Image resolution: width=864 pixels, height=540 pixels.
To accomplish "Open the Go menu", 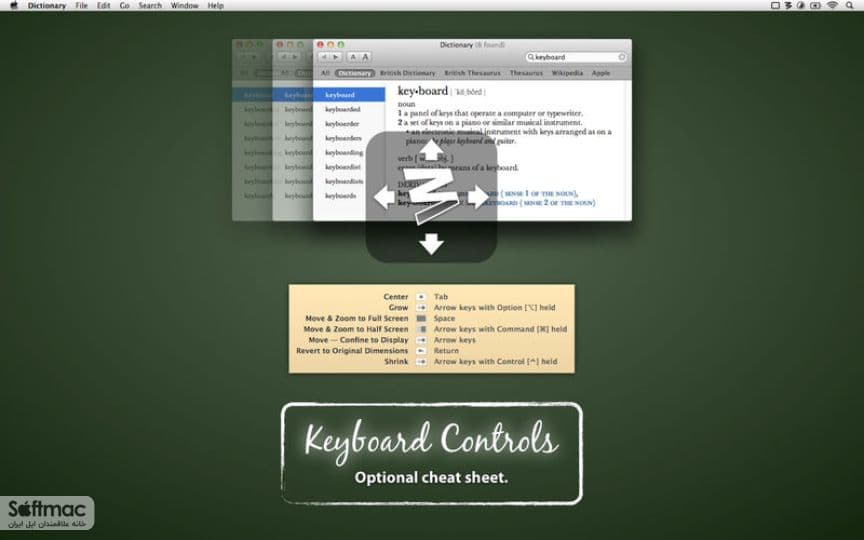I will click(125, 6).
